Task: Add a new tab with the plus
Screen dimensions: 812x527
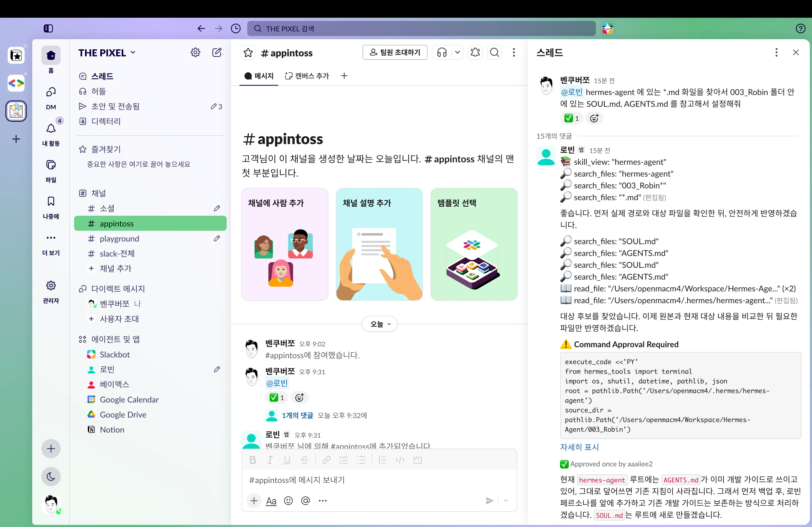Action: coord(344,76)
